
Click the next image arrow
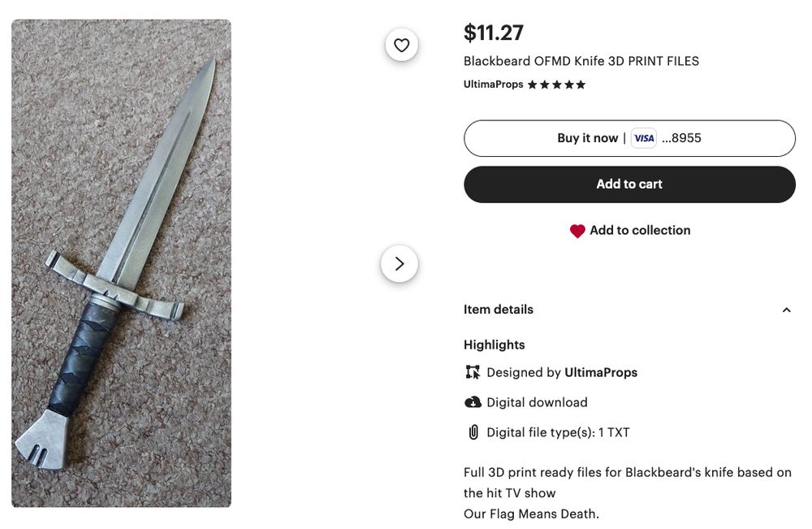pyautogui.click(x=399, y=263)
